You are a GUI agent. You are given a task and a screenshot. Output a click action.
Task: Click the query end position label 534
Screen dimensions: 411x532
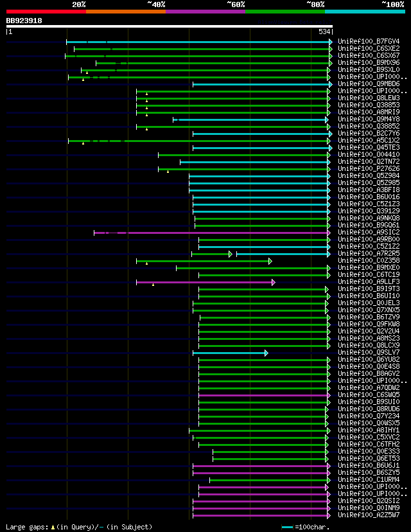[x=324, y=31]
